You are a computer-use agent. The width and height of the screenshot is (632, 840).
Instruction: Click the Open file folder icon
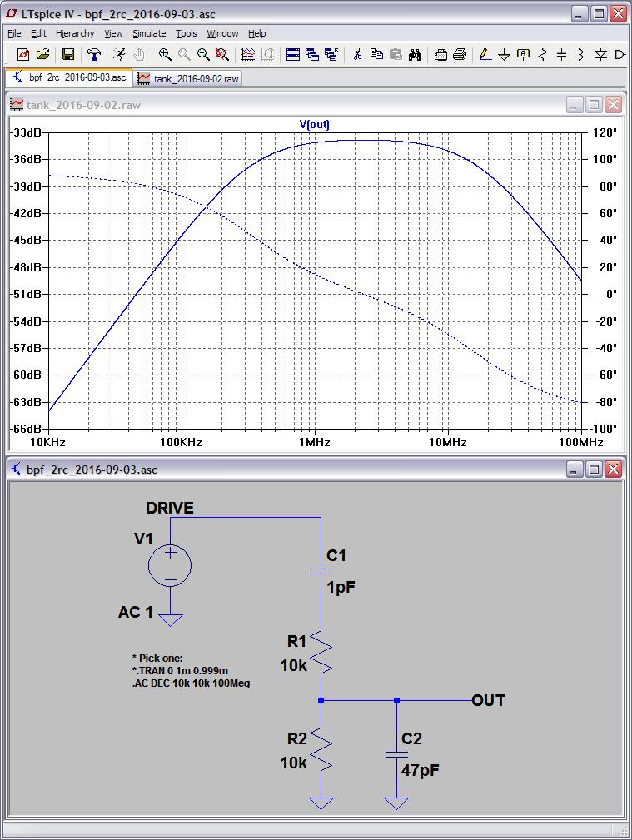(x=43, y=54)
